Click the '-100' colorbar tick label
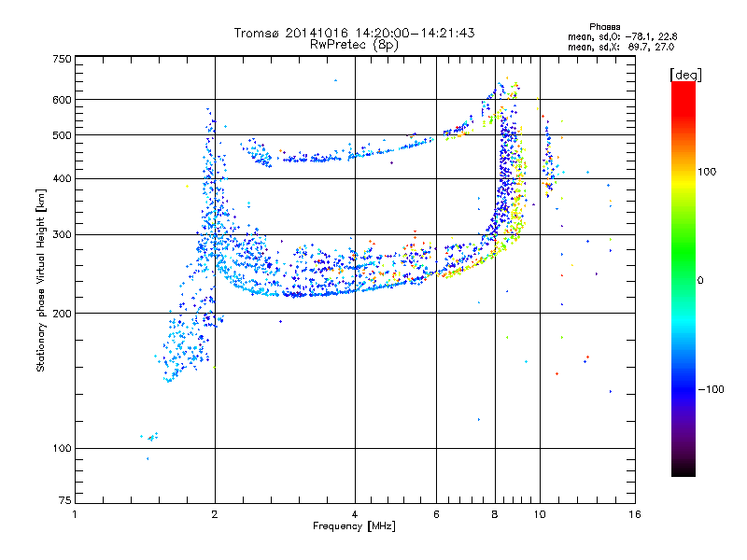Viewport: 747px width, 560px height. click(x=711, y=389)
